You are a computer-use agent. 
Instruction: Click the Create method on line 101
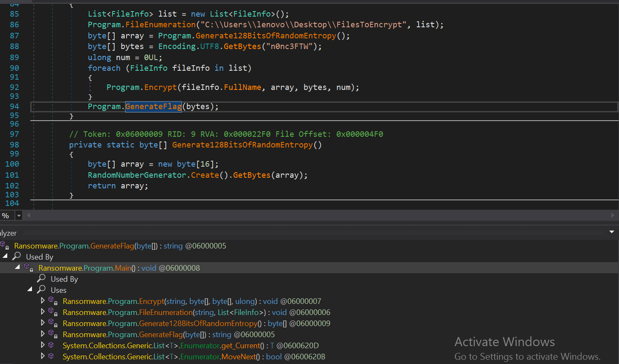click(205, 175)
